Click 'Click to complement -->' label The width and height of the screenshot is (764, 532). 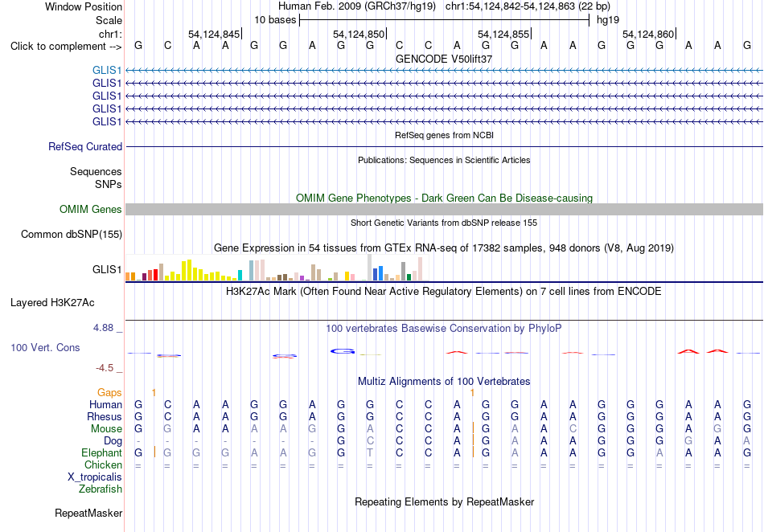point(66,47)
